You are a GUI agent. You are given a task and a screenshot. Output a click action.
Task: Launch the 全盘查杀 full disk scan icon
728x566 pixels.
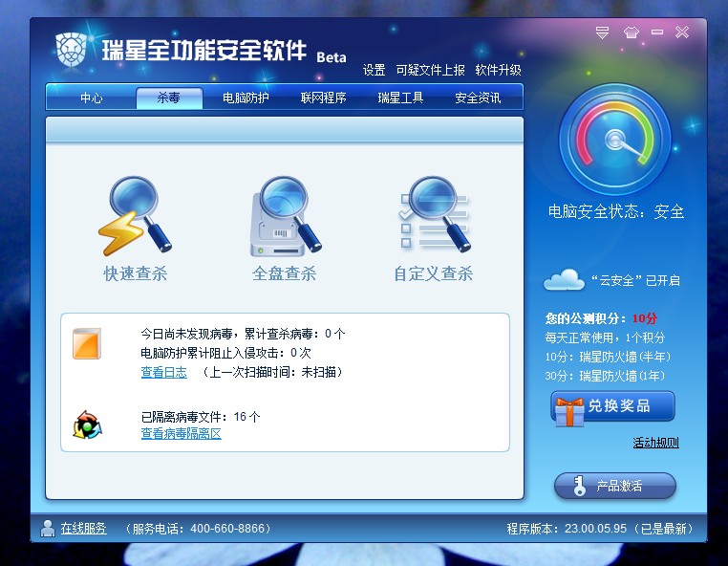pyautogui.click(x=285, y=216)
